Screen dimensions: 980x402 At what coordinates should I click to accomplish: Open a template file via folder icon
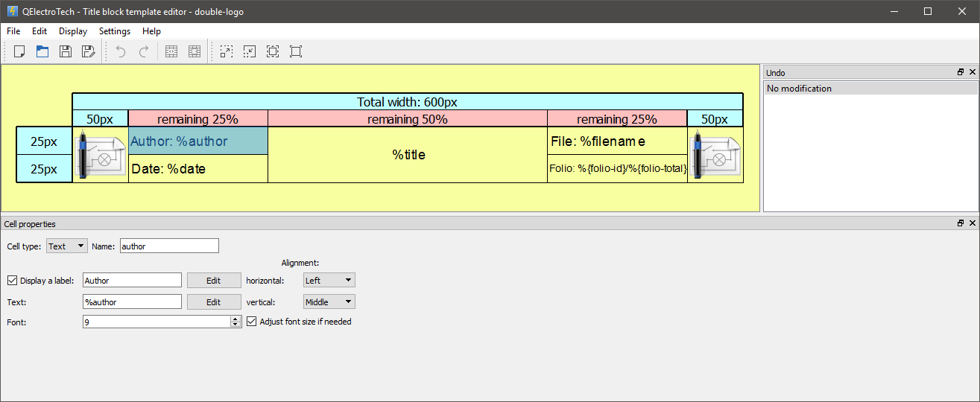click(42, 51)
